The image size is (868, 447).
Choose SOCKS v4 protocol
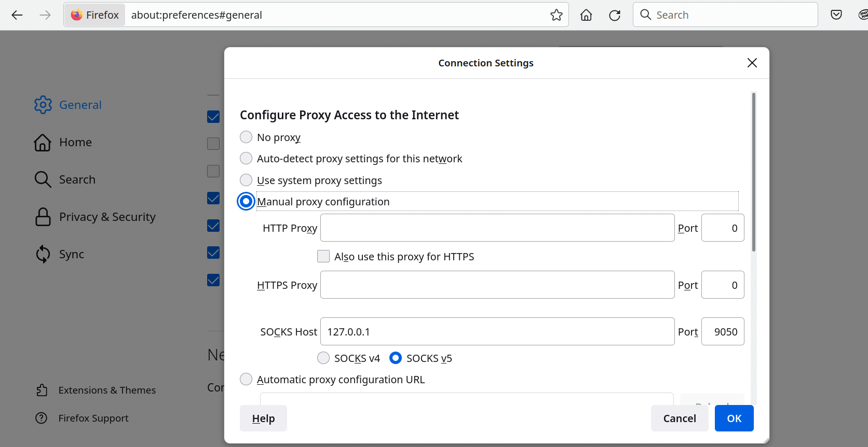[x=323, y=358]
